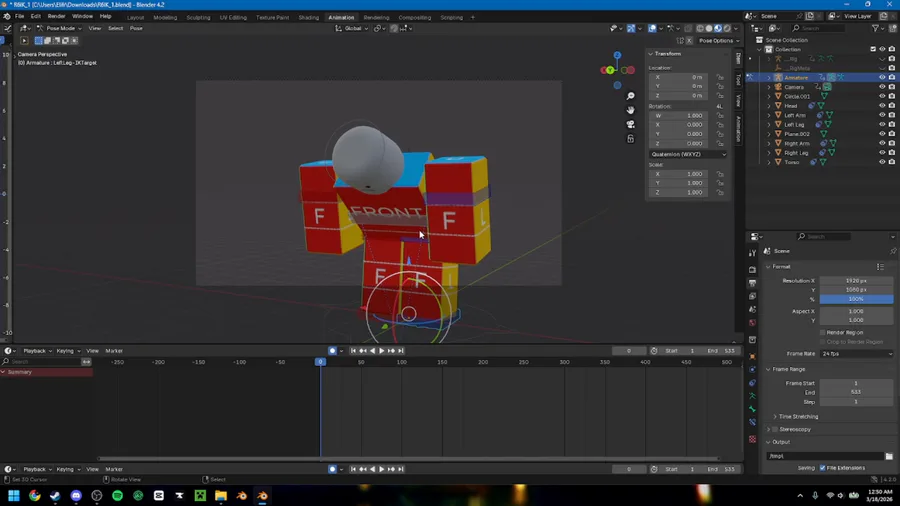Select the box-select mode icon in header
Image resolution: width=900 pixels, height=506 pixels.
(x=38, y=41)
